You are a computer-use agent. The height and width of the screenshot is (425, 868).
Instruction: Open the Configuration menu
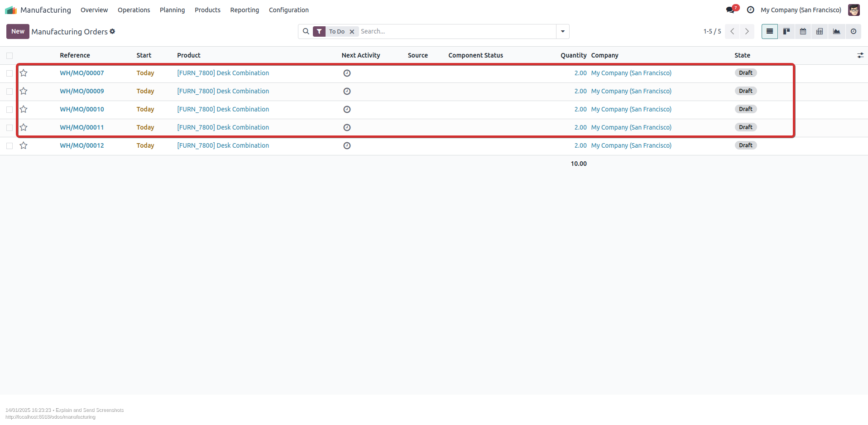tap(289, 10)
